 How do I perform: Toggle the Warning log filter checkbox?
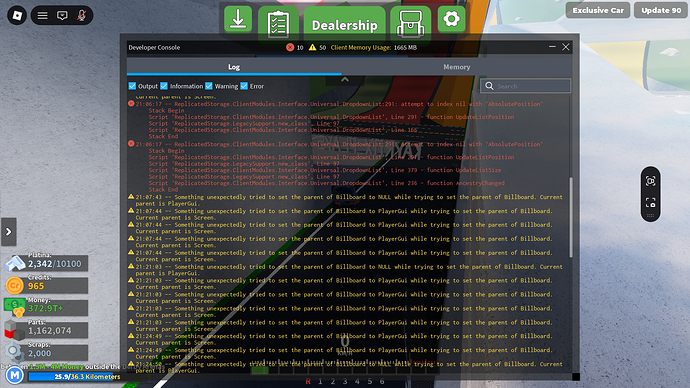pos(209,86)
